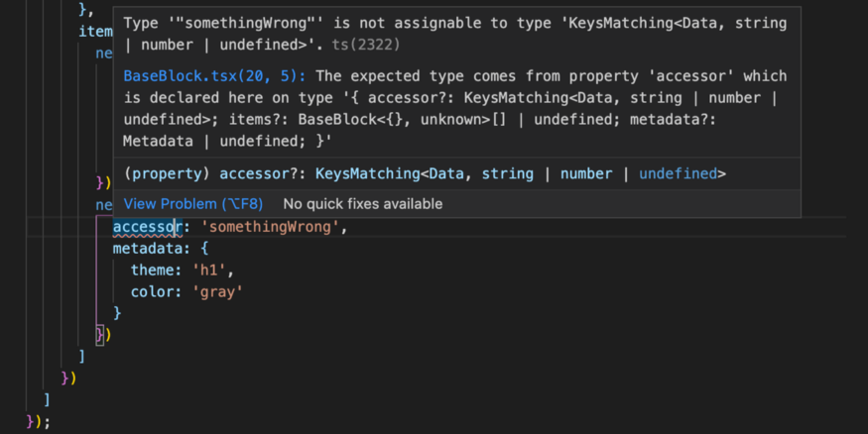Click the color property key
The height and width of the screenshot is (434, 868).
[x=152, y=292]
